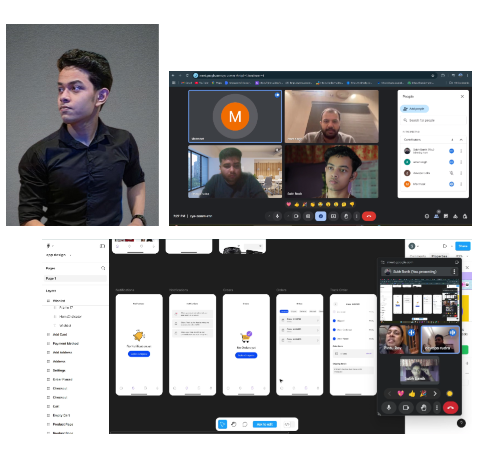Click the blue Share button in Figma
The height and width of the screenshot is (452, 484).
click(463, 246)
